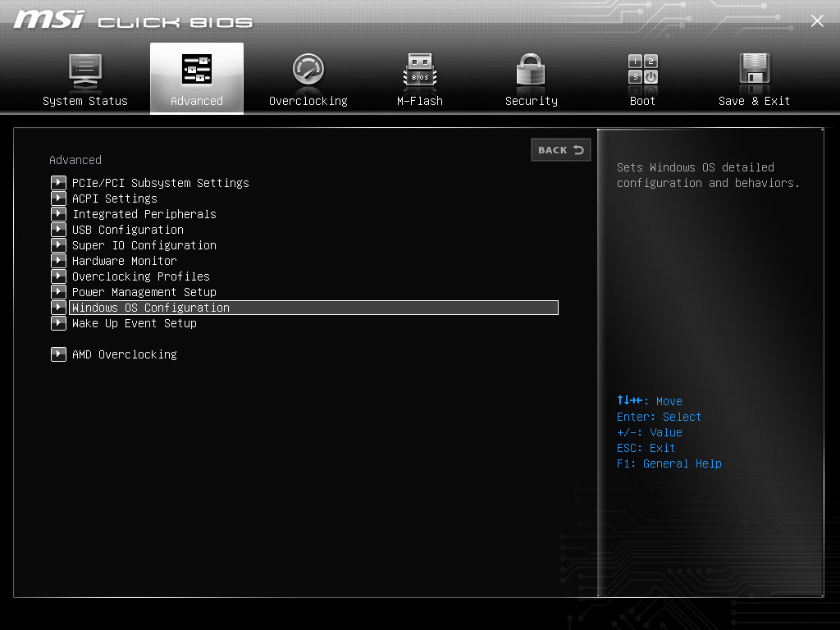Click the Advanced tab label
The image size is (840, 630).
point(197,101)
